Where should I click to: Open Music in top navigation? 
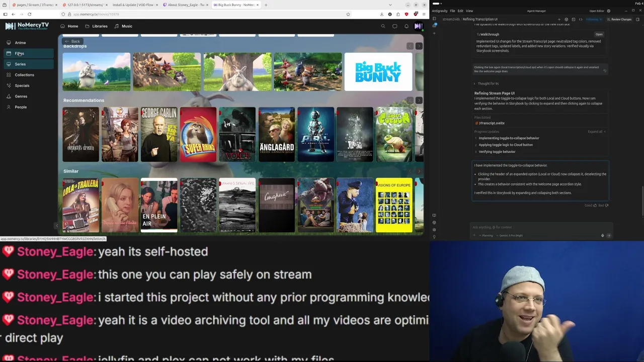[123, 26]
